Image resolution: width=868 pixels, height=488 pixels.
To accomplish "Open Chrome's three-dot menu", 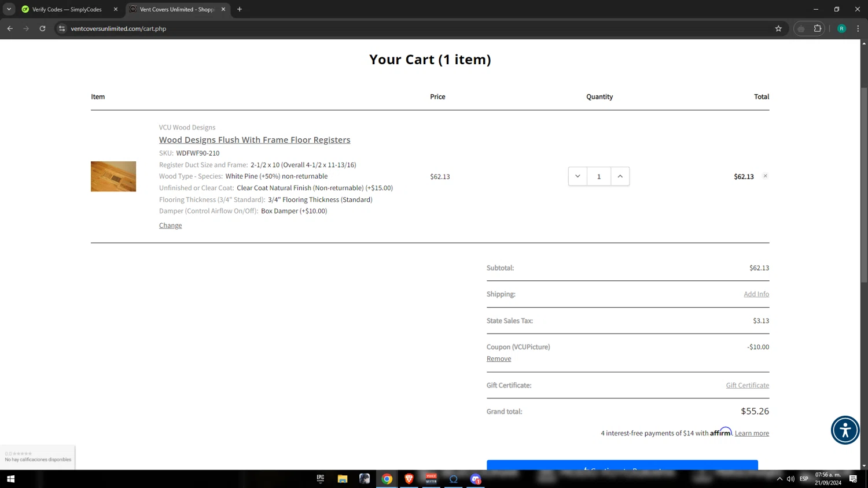I will point(858,28).
